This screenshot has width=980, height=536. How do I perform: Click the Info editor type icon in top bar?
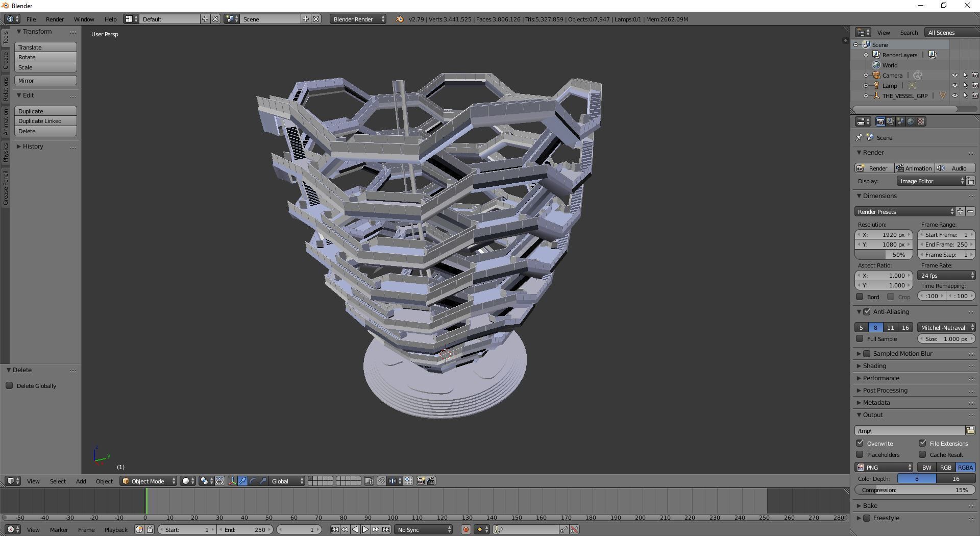(x=13, y=19)
